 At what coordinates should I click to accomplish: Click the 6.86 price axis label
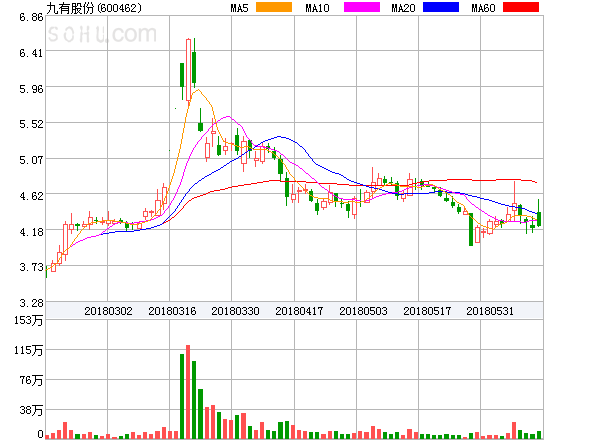pyautogui.click(x=31, y=17)
